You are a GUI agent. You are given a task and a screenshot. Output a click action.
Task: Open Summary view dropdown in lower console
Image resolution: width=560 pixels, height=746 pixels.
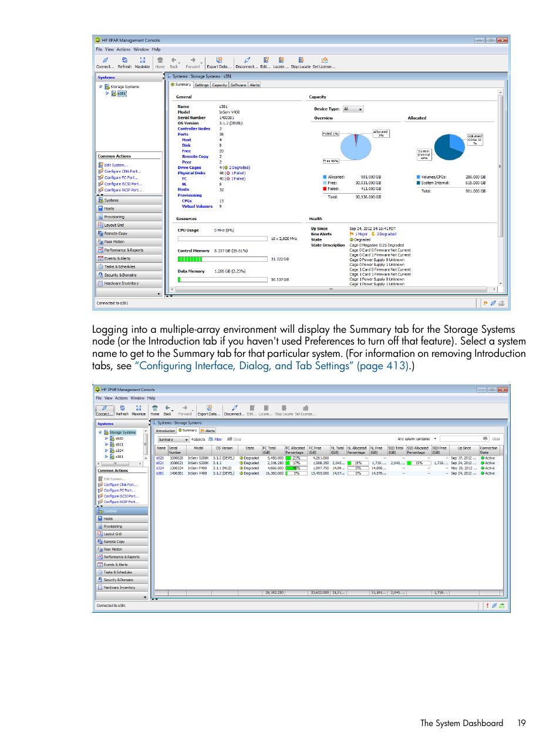[173, 440]
